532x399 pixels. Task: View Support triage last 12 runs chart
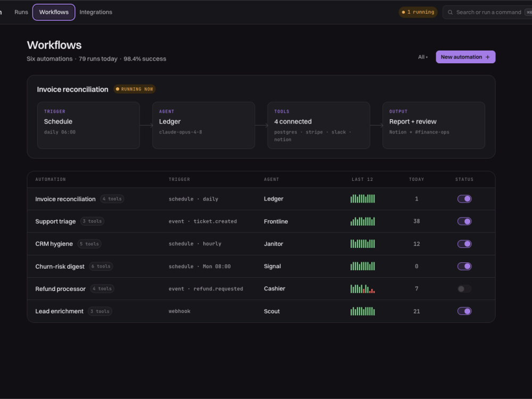tap(363, 221)
